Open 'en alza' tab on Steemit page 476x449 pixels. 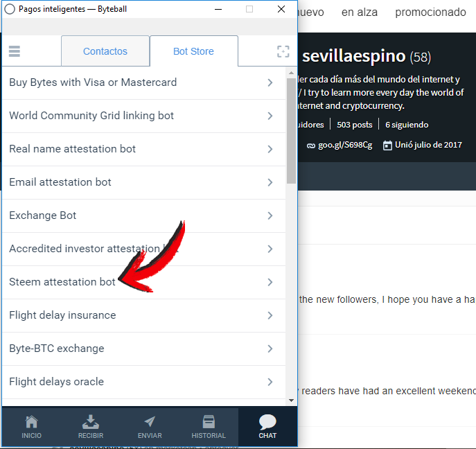pos(360,12)
